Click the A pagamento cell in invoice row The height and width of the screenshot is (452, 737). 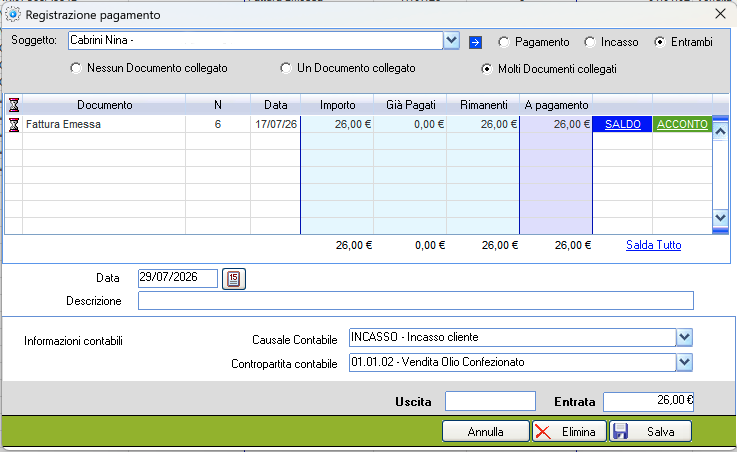tap(556, 125)
